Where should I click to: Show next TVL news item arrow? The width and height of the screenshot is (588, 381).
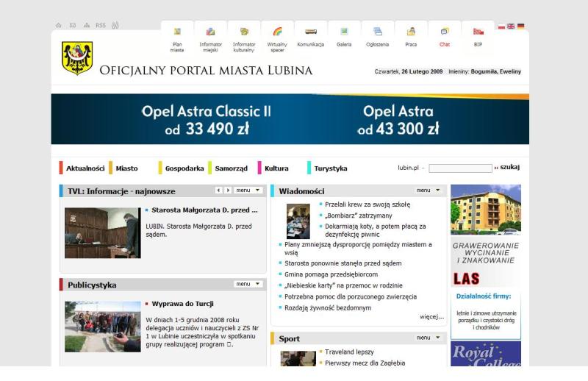coord(228,190)
